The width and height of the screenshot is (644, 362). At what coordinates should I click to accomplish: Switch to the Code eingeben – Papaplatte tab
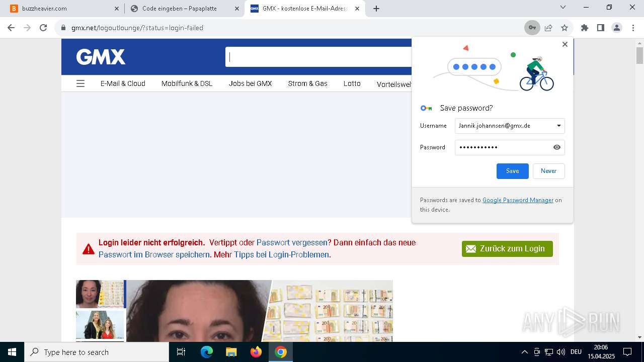pyautogui.click(x=184, y=9)
